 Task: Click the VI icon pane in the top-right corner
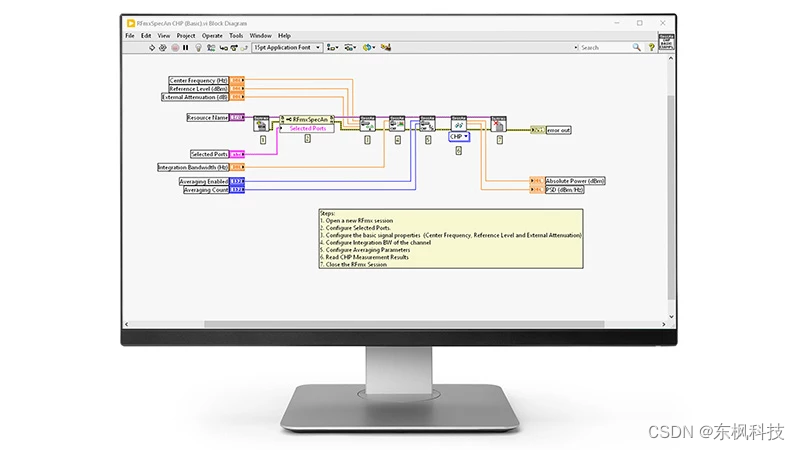coord(666,42)
